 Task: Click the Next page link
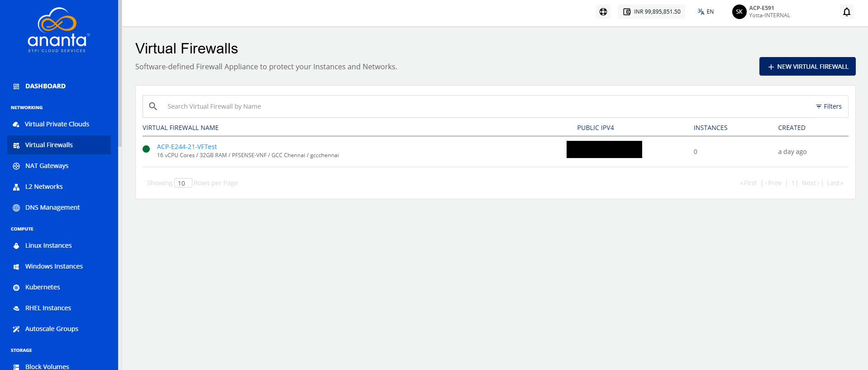810,183
